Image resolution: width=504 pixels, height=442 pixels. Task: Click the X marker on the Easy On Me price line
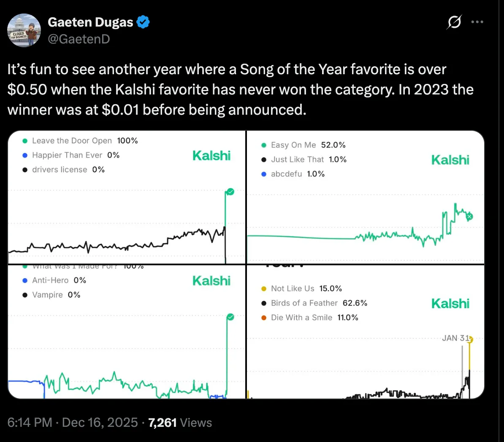[x=469, y=216]
